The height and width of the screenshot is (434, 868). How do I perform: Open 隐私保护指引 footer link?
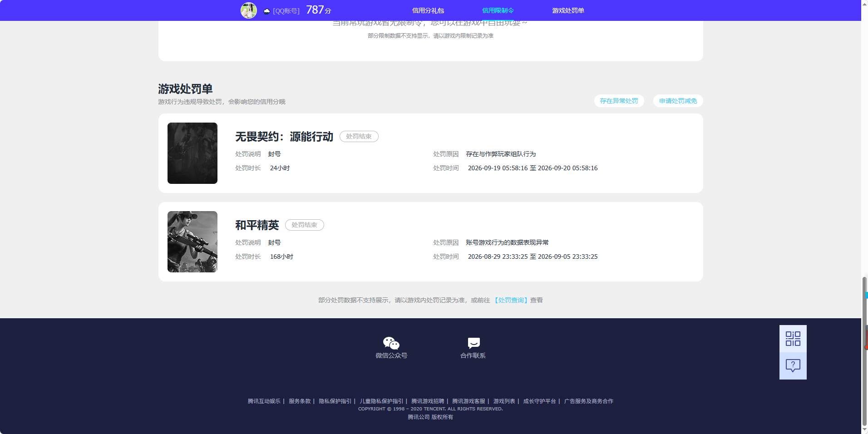pyautogui.click(x=335, y=401)
